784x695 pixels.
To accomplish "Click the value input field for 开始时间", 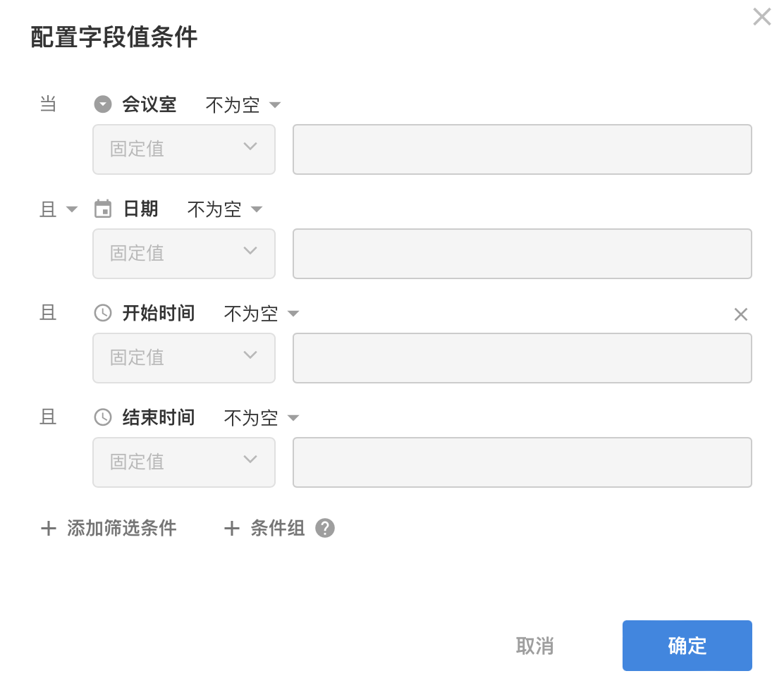I will (x=522, y=358).
